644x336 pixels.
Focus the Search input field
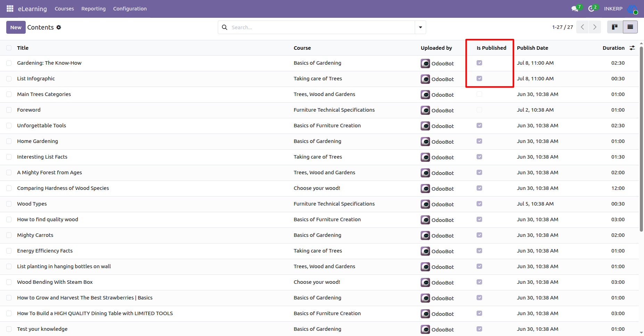[x=322, y=27]
